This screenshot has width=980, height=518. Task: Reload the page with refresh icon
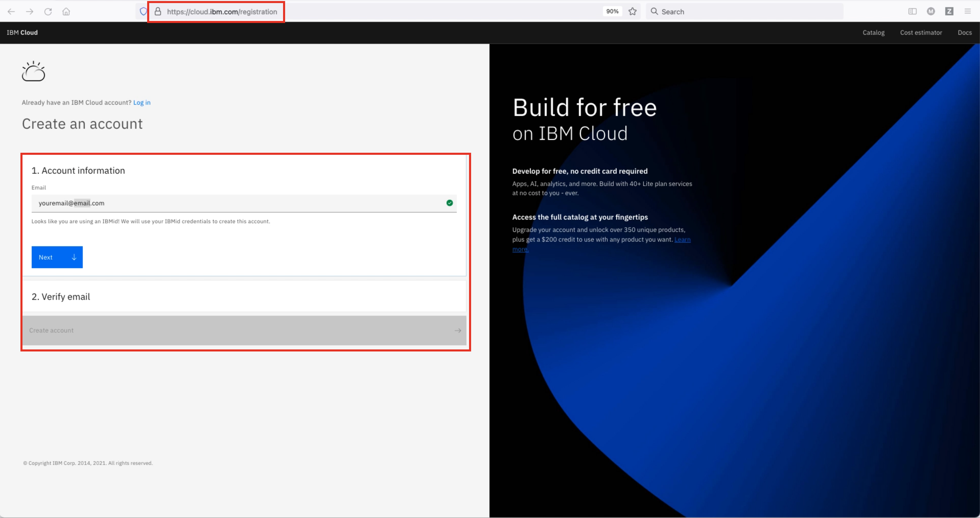pos(48,12)
